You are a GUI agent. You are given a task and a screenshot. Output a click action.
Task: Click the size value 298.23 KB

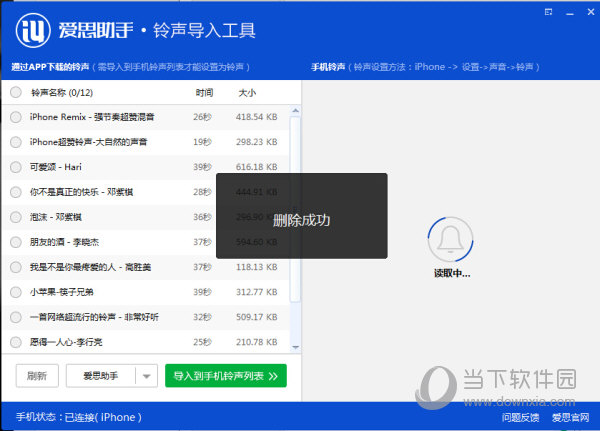[x=256, y=142]
